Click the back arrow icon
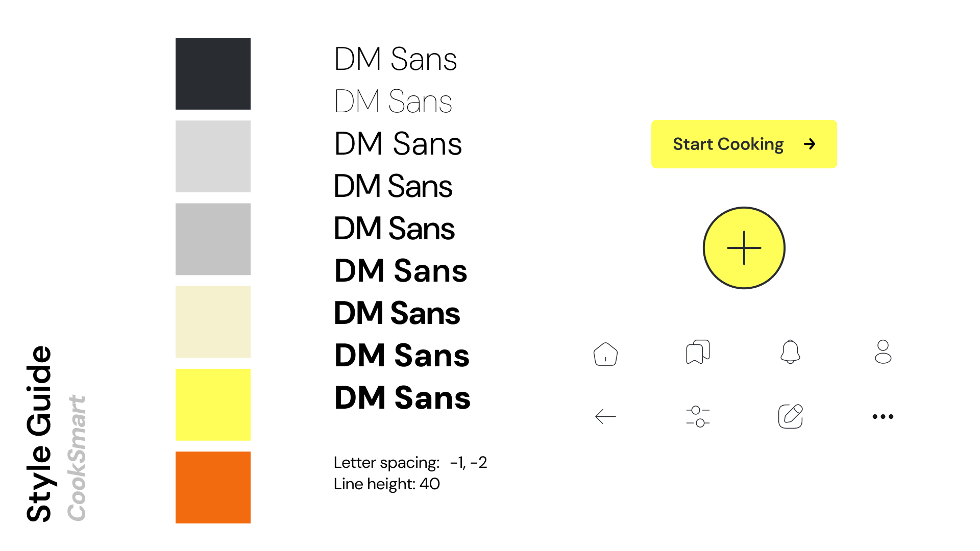The image size is (980, 551). [605, 417]
